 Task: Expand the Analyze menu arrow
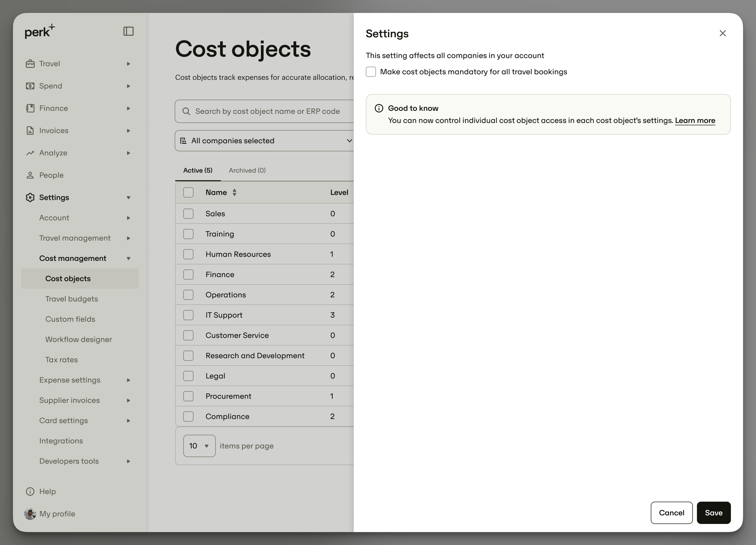coord(128,153)
